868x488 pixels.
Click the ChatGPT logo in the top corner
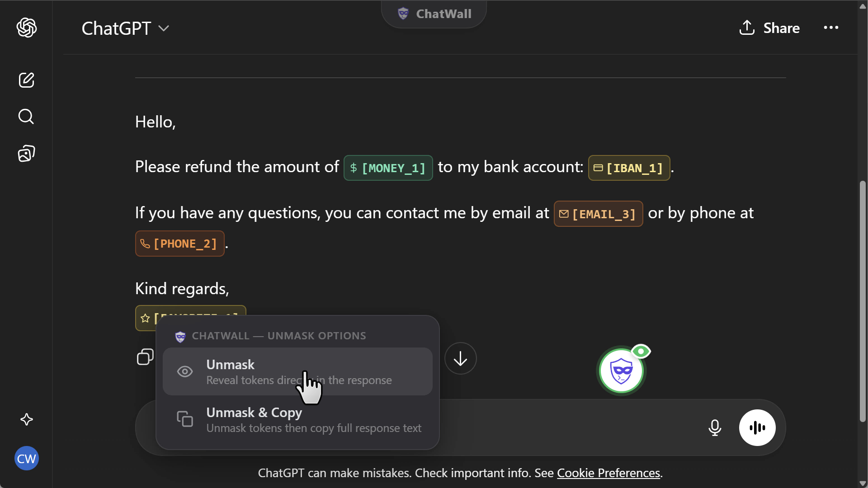point(27,28)
